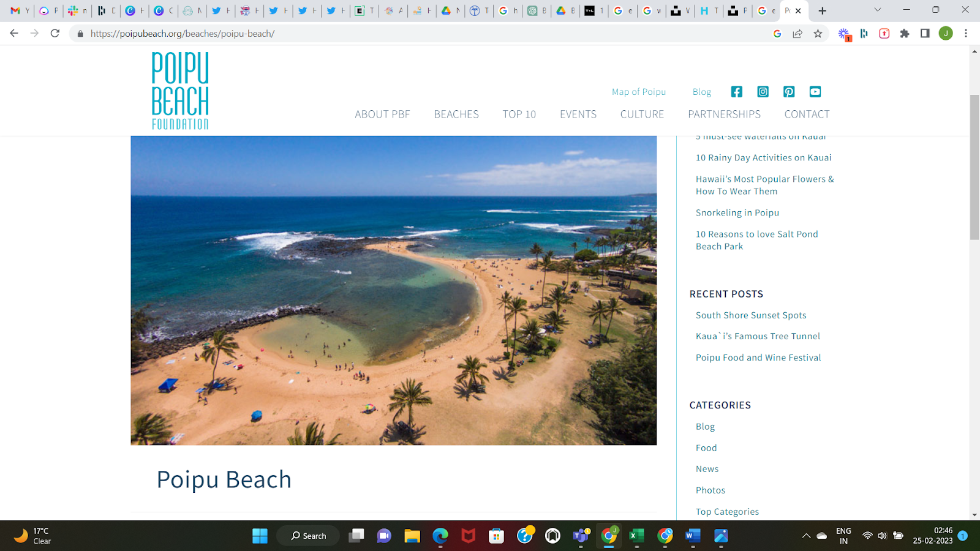Share this page from the address bar
980x551 pixels.
tap(797, 34)
